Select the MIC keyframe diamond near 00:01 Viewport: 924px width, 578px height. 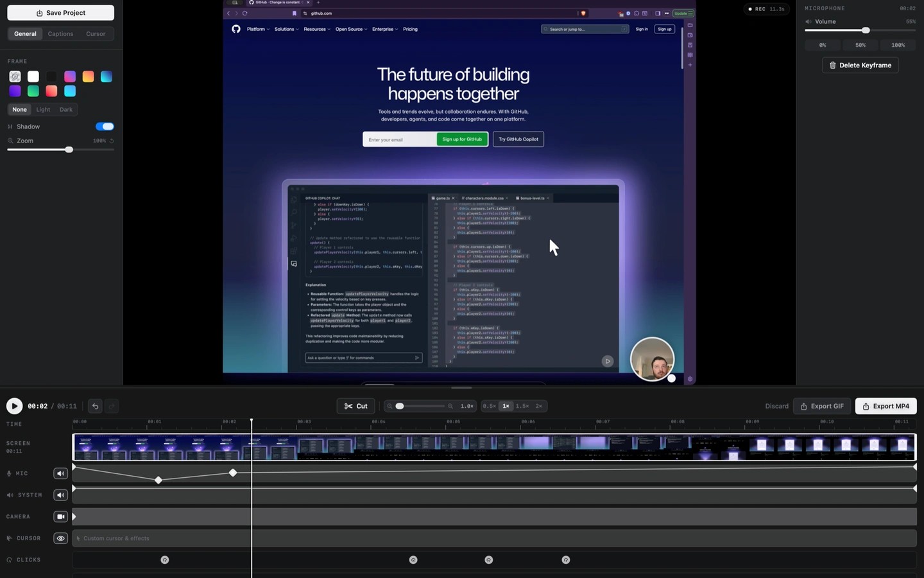coord(158,480)
